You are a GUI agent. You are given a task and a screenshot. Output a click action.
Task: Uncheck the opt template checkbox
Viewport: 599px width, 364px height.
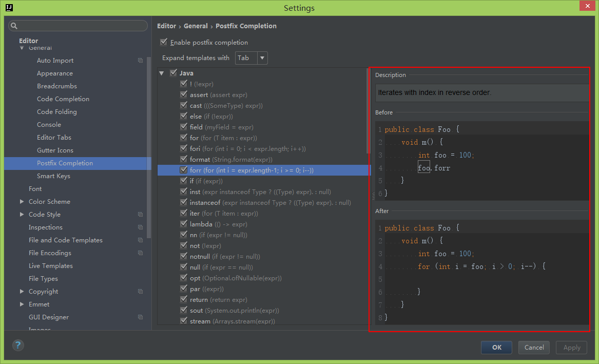(184, 278)
